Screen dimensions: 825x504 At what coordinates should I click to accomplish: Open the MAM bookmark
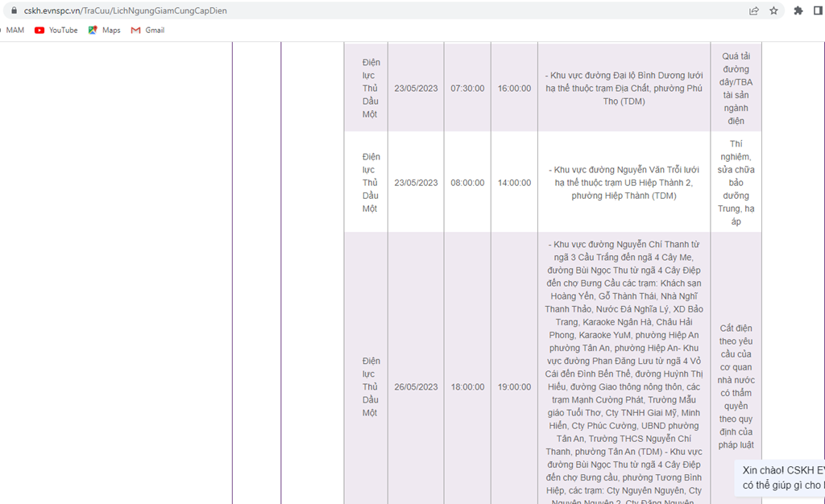[x=13, y=30]
